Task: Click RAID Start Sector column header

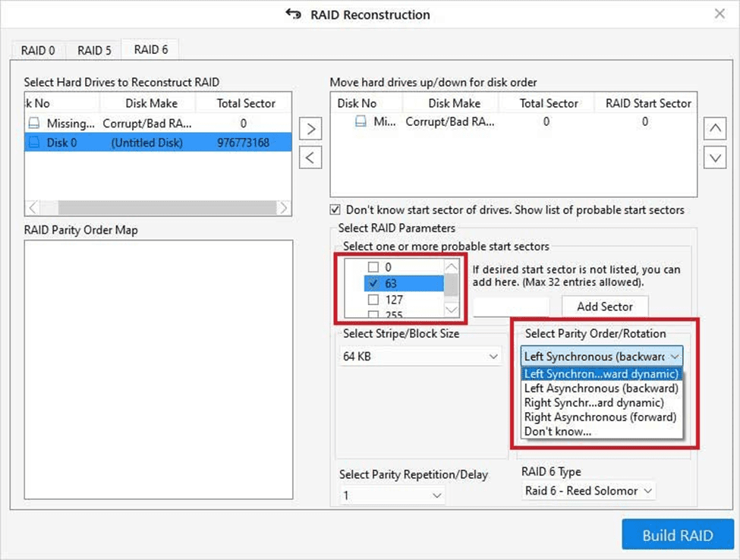Action: (648, 103)
